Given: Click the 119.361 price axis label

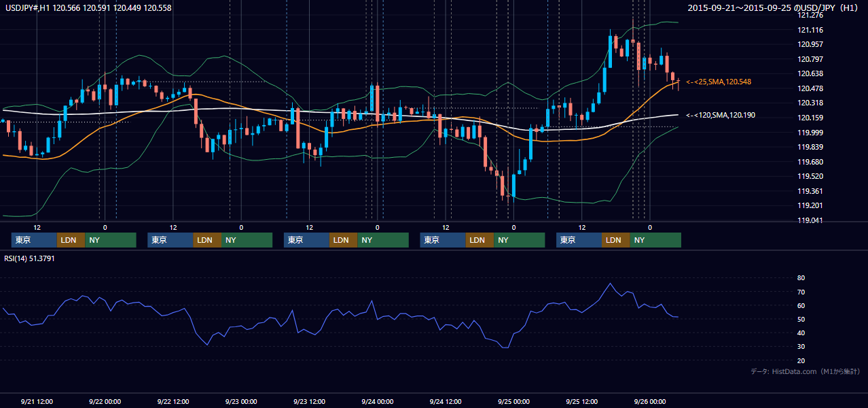Looking at the screenshot, I should pos(811,191).
